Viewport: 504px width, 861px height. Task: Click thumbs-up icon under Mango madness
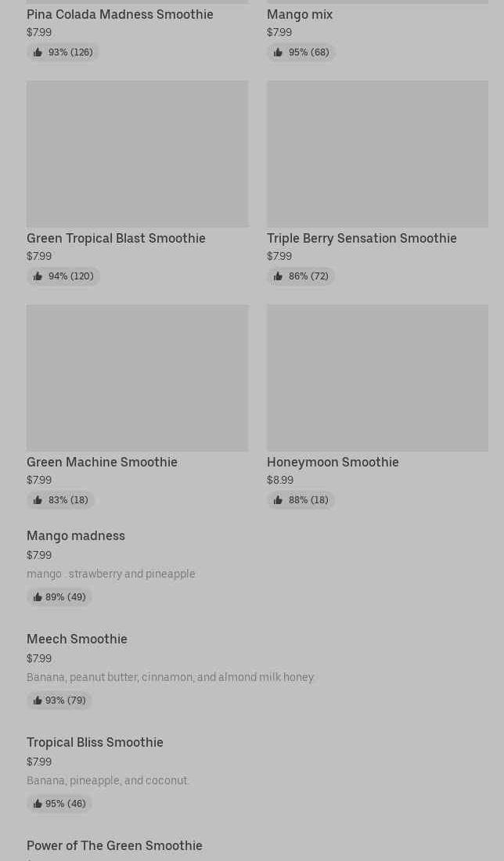[38, 597]
